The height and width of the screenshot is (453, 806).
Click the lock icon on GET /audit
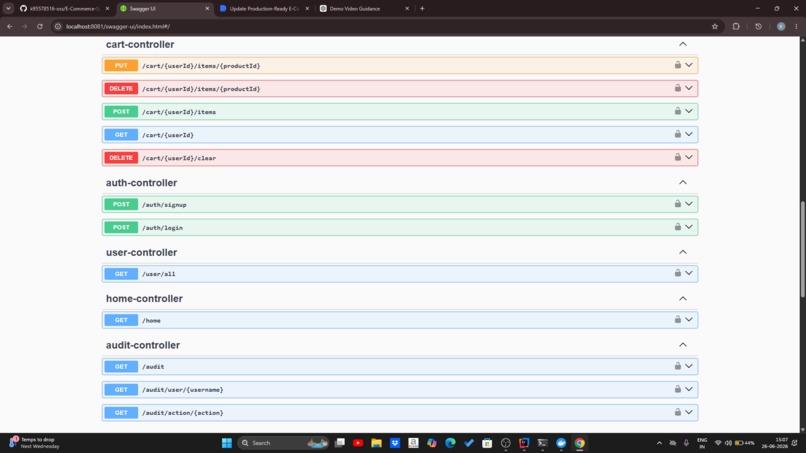(x=677, y=366)
